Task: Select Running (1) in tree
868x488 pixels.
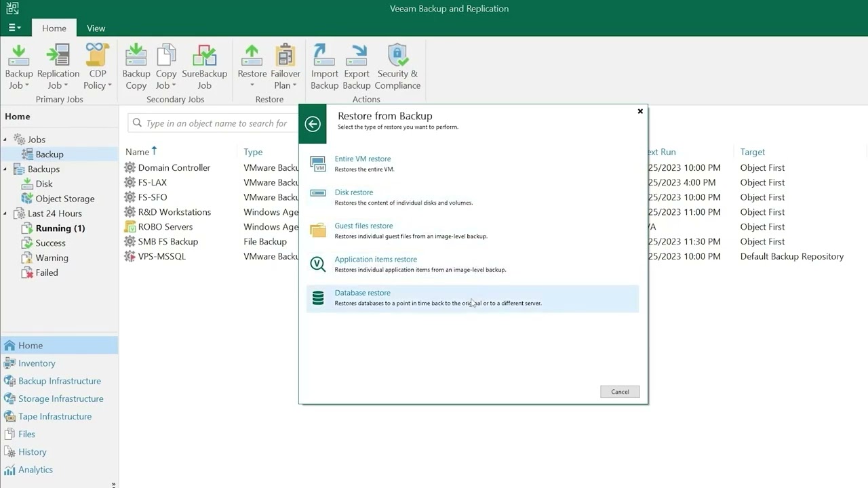Action: coord(60,228)
